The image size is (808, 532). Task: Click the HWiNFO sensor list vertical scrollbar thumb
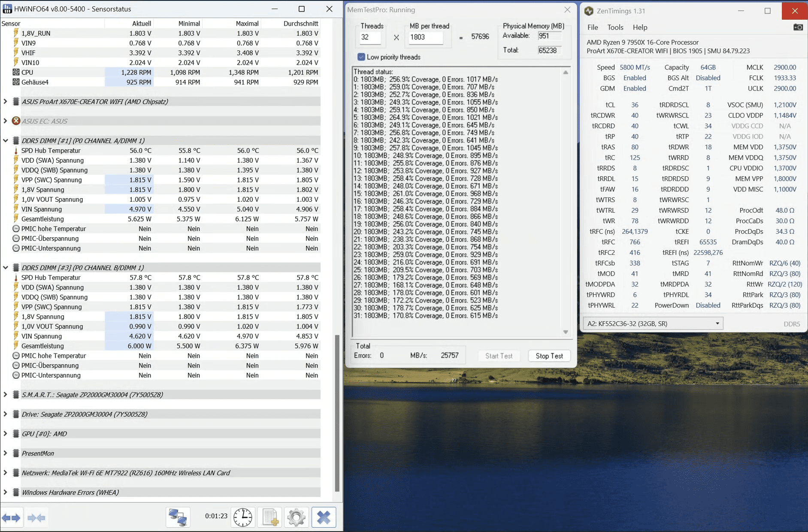tap(337, 413)
